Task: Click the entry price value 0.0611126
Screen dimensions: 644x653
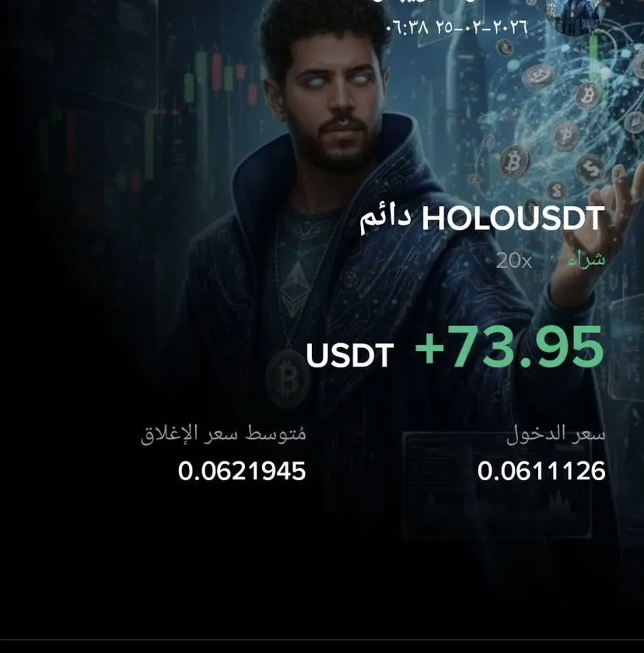Action: click(x=541, y=471)
